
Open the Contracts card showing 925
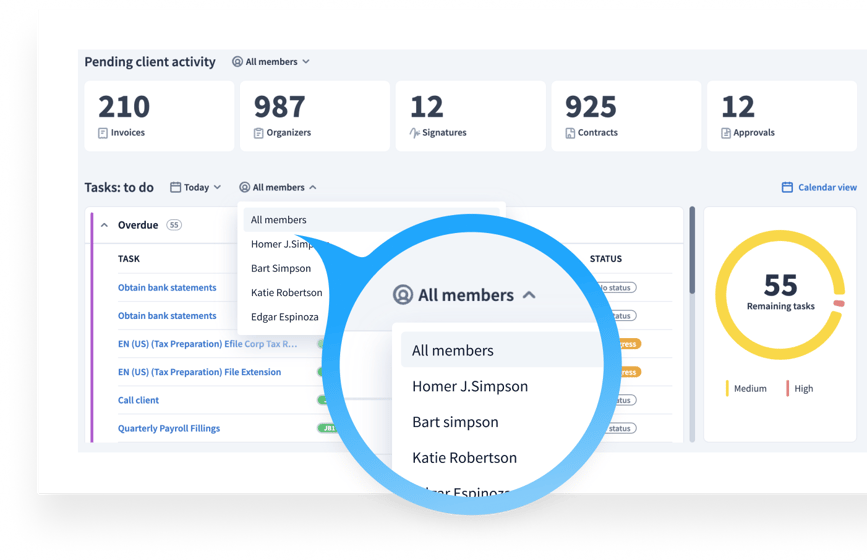pyautogui.click(x=626, y=116)
